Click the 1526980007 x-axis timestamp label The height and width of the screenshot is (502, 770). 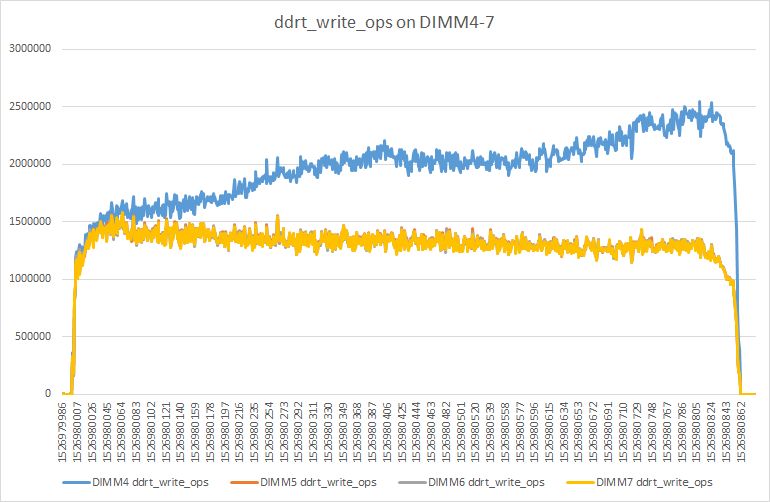coord(77,432)
